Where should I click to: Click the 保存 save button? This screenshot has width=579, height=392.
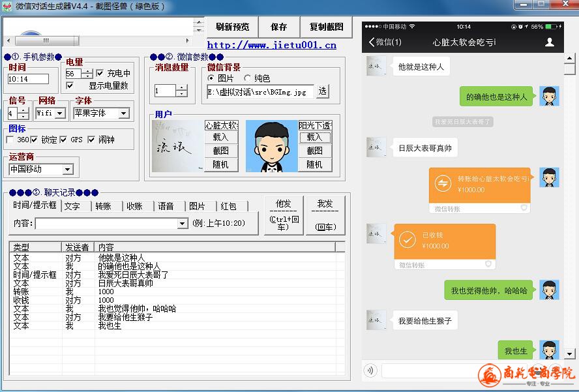coord(279,27)
